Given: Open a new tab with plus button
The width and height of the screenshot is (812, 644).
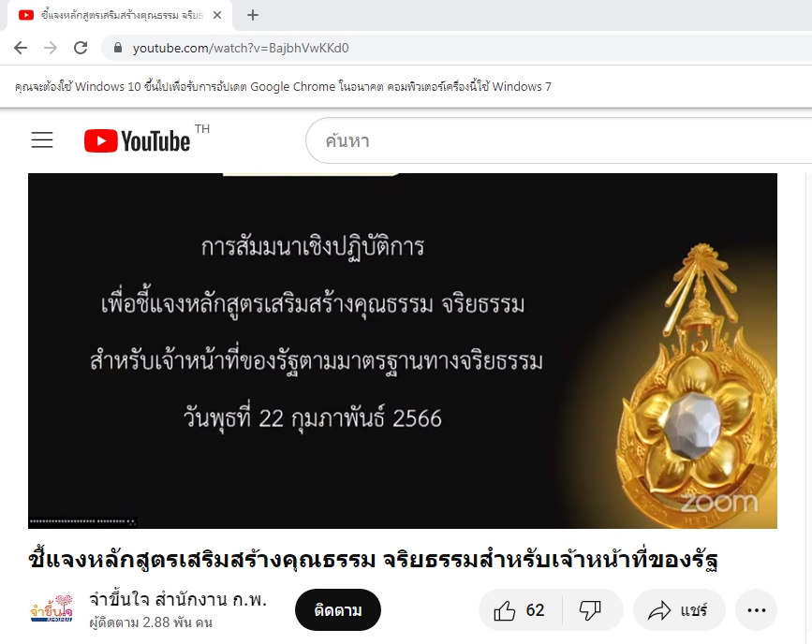Looking at the screenshot, I should 253,15.
